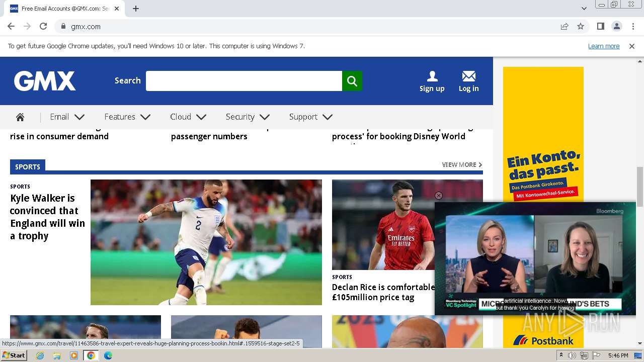Image resolution: width=644 pixels, height=362 pixels.
Task: Close the Windows 7 update notice bar
Action: (x=632, y=46)
